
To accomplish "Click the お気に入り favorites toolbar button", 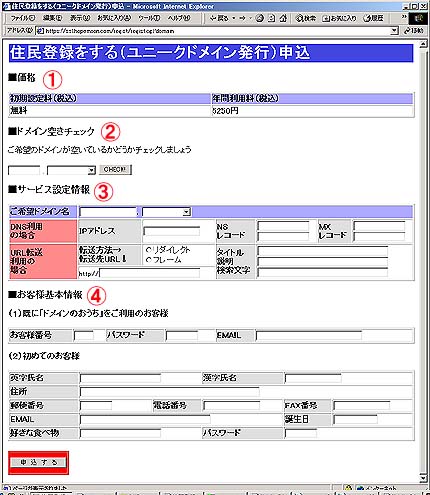I will click(x=340, y=18).
